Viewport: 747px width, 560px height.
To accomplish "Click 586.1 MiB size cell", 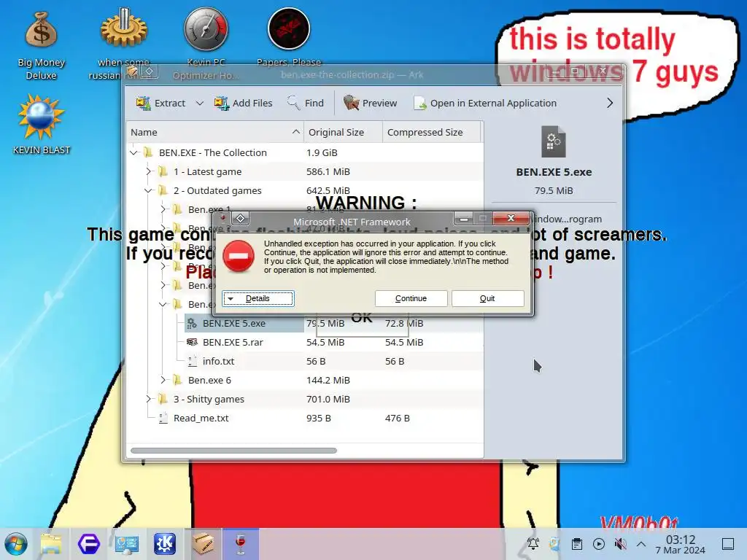I will 328,171.
